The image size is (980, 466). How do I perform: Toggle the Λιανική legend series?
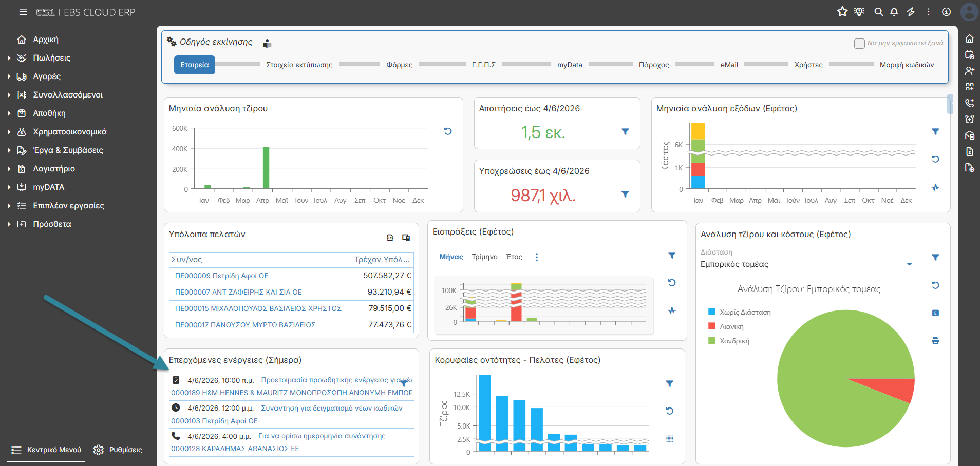(726, 326)
